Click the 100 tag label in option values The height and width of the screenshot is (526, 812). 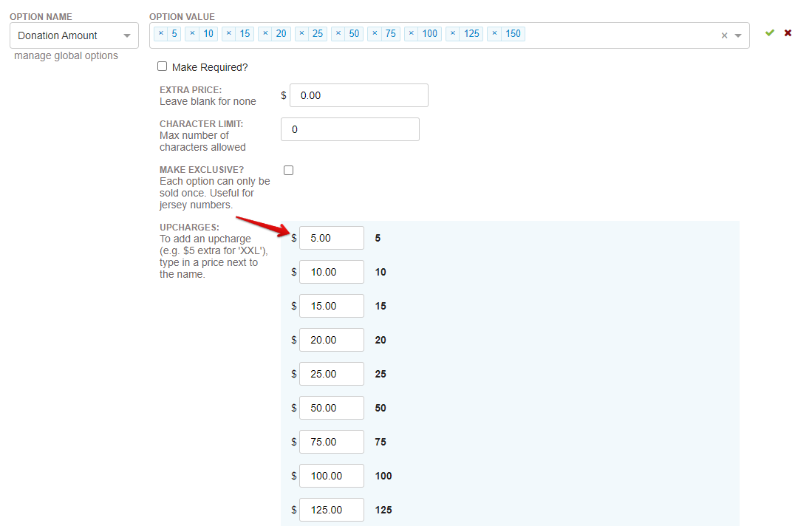click(430, 33)
